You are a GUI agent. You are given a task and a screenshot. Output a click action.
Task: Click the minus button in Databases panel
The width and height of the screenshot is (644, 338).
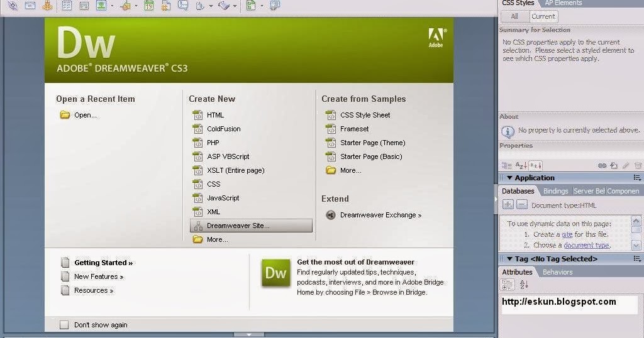[521, 205]
